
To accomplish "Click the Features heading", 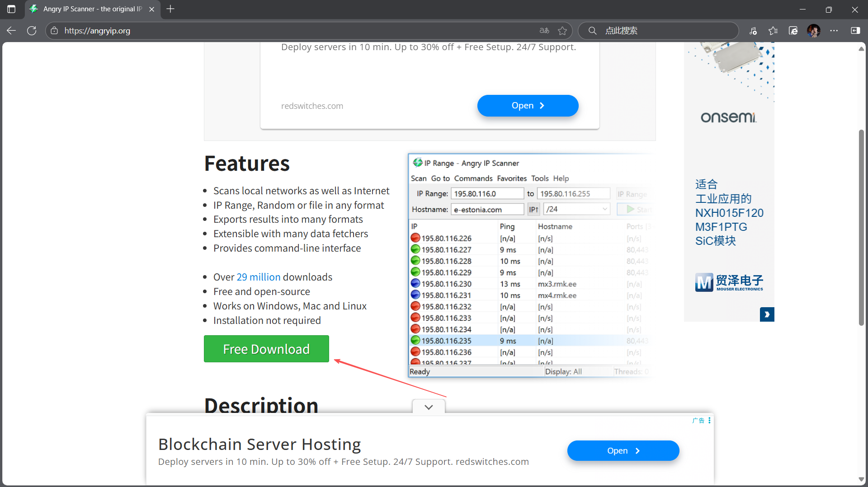I will 247,163.
